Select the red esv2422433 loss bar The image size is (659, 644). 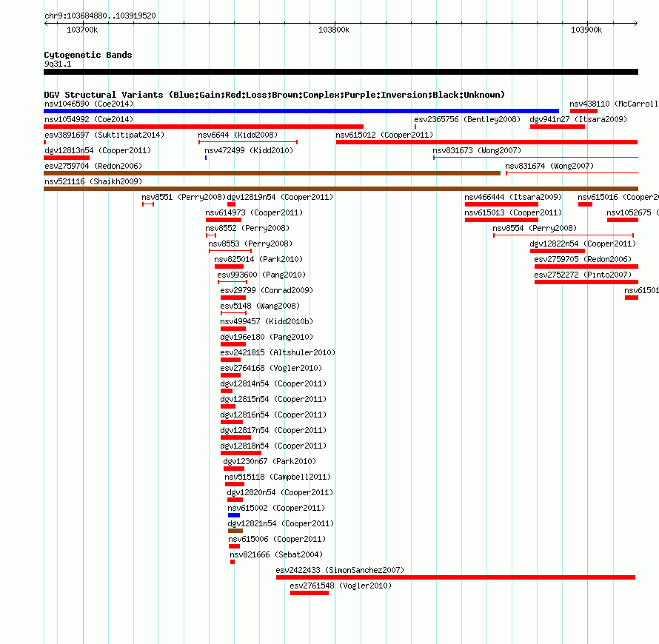(x=455, y=577)
